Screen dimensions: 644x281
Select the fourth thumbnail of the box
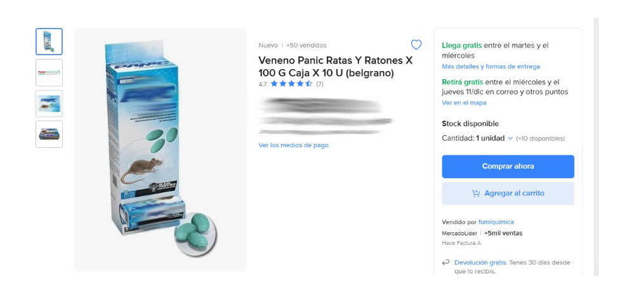49,134
